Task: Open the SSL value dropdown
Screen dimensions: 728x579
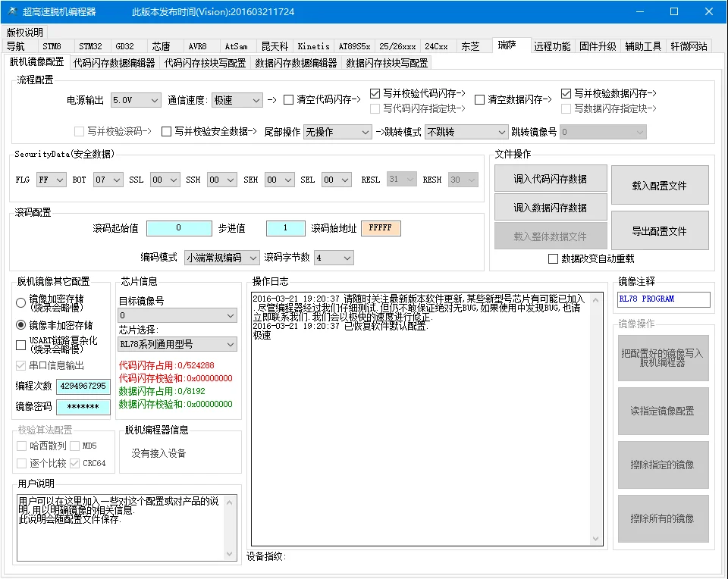Action: (165, 180)
